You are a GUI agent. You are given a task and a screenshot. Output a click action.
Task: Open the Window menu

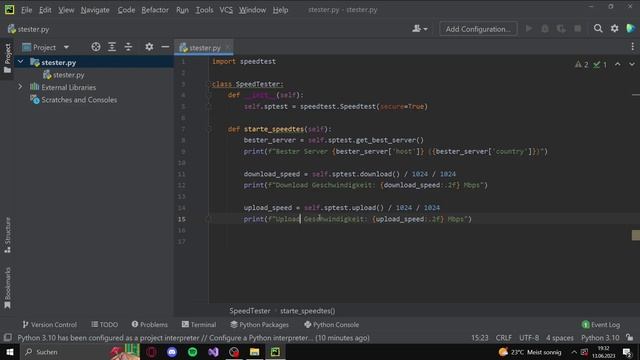point(252,10)
